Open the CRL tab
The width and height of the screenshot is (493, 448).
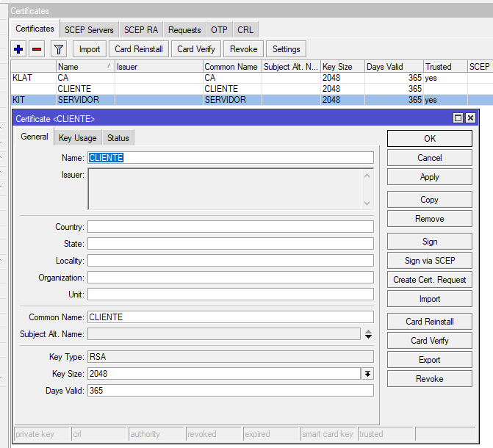[245, 30]
